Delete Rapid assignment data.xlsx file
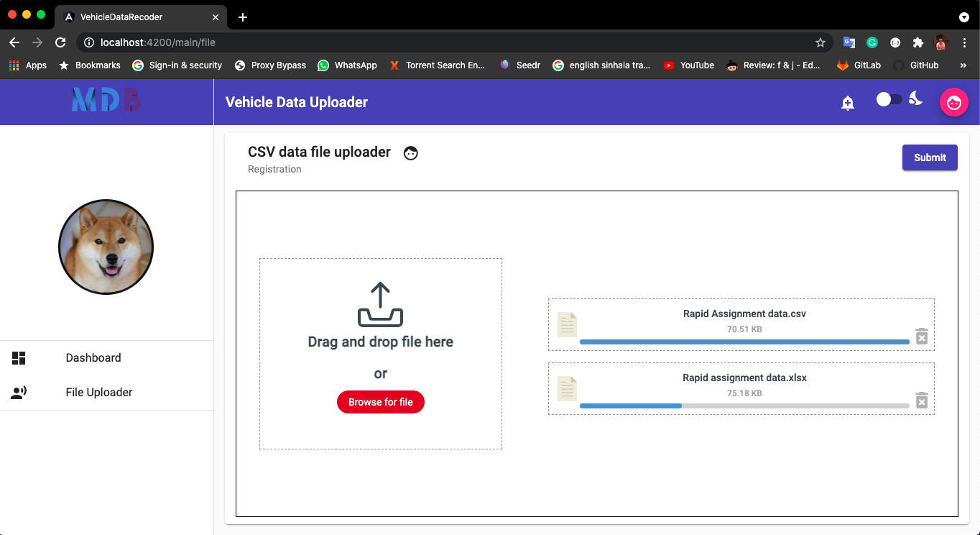The image size is (980, 535). pos(922,400)
